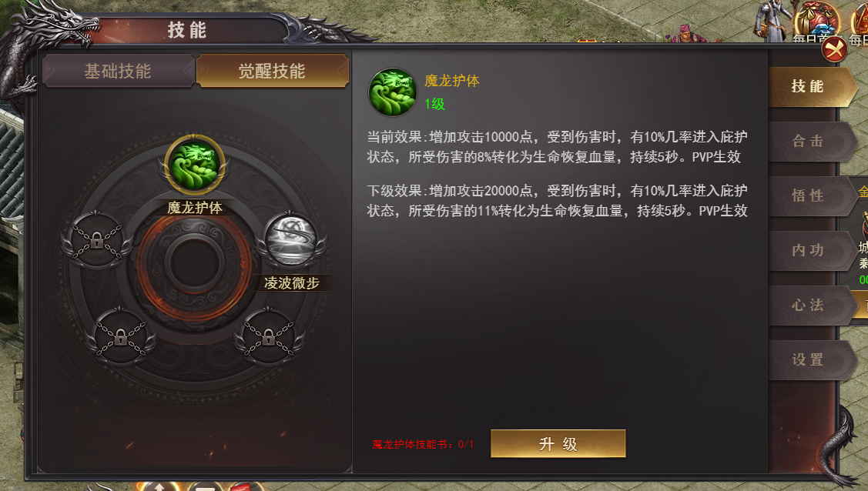Open the 合击 side tab
The width and height of the screenshot is (868, 491).
point(810,142)
